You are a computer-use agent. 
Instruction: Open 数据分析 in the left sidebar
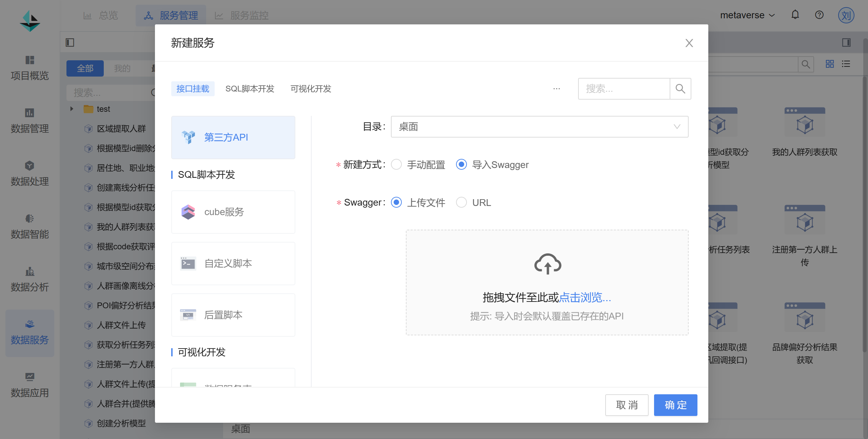(x=30, y=280)
